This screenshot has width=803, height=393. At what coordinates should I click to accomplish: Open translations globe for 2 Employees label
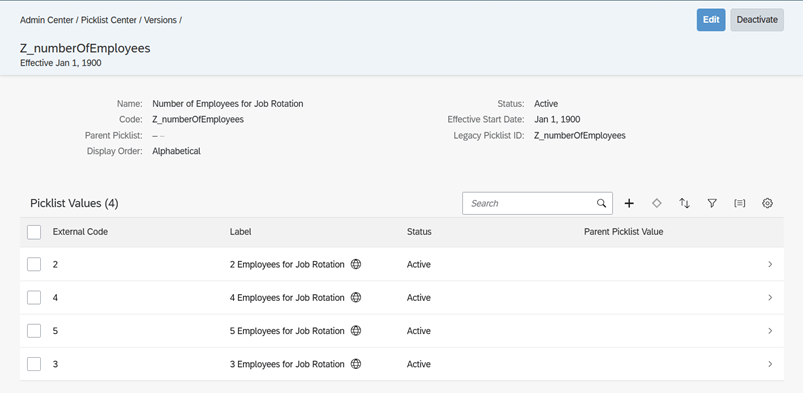coord(356,264)
